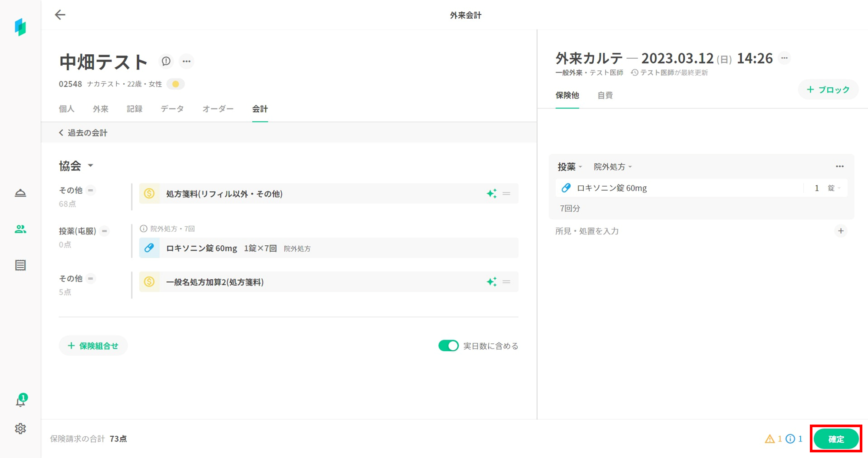Toggle 実日数に含める switch off
This screenshot has height=458, width=868.
(x=448, y=346)
